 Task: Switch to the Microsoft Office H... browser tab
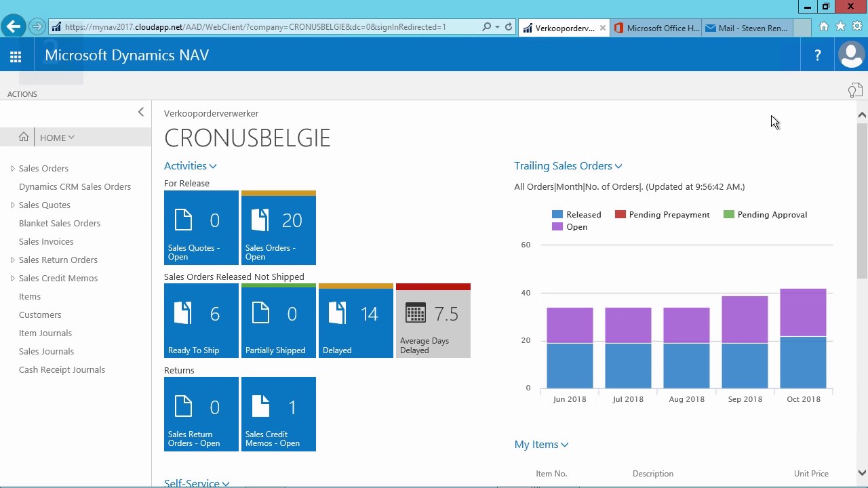pos(656,28)
